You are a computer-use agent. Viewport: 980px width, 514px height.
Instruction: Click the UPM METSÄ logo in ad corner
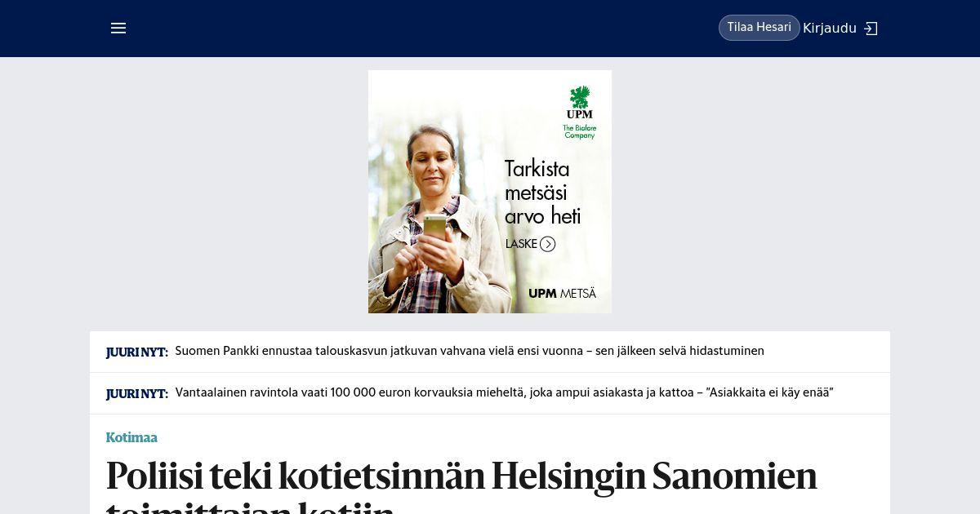(x=562, y=294)
